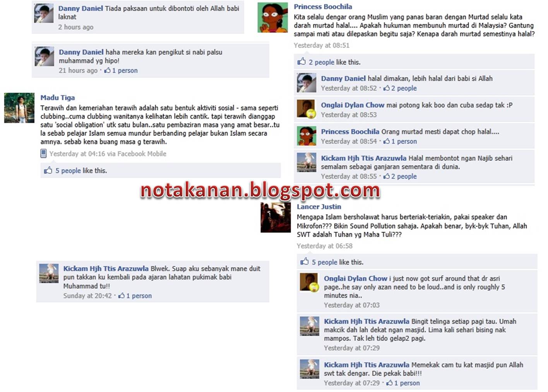View the 5 people who like Madu Tiga post

[x=68, y=170]
